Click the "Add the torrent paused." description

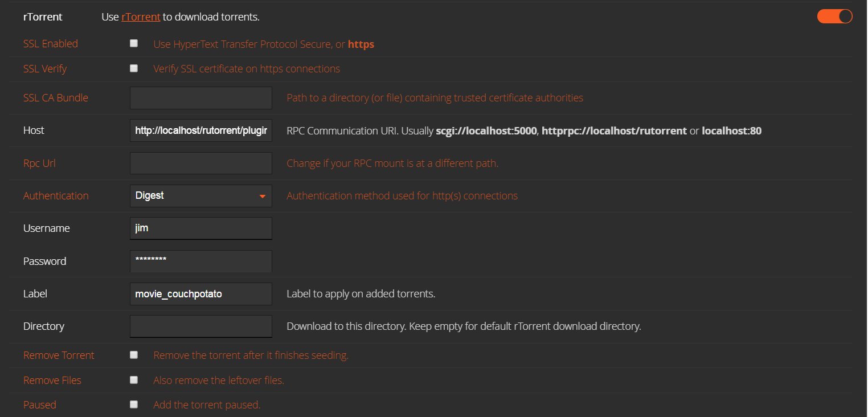click(207, 405)
